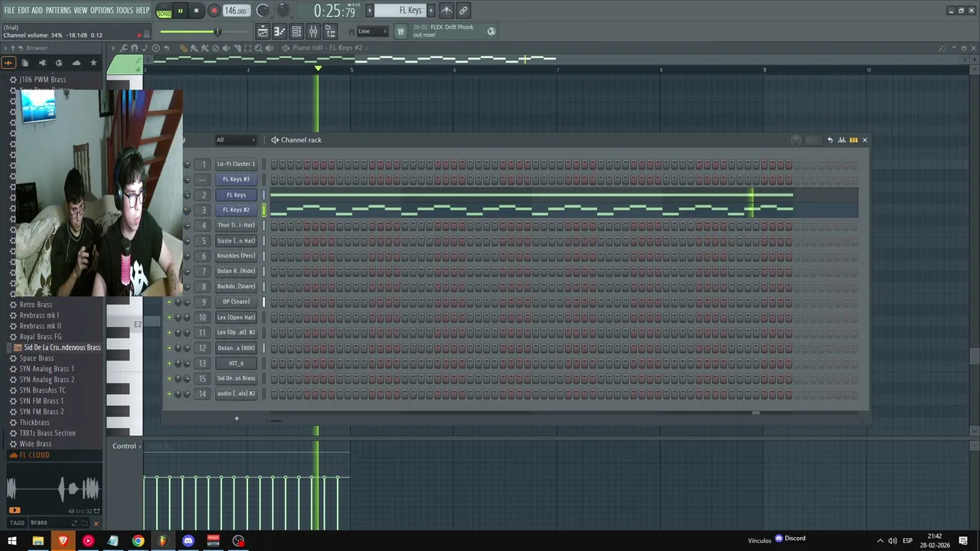This screenshot has height=551, width=980.
Task: Open the All channel filter dropdown
Action: tap(236, 140)
